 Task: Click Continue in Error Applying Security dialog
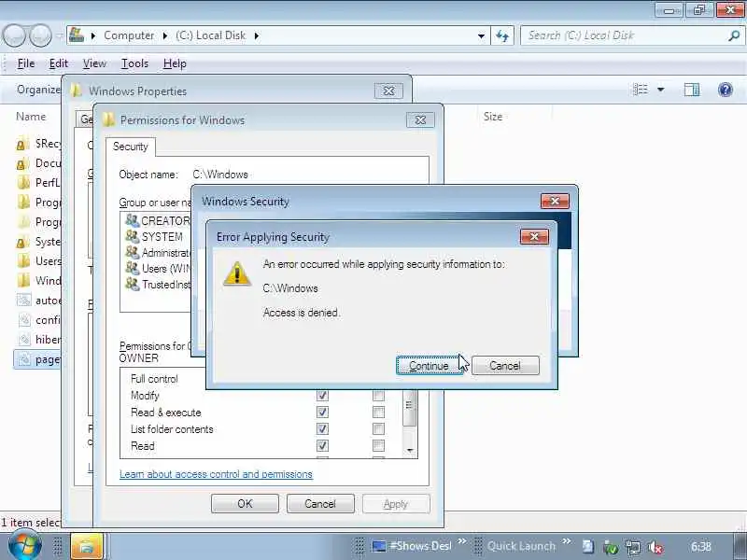[430, 366]
